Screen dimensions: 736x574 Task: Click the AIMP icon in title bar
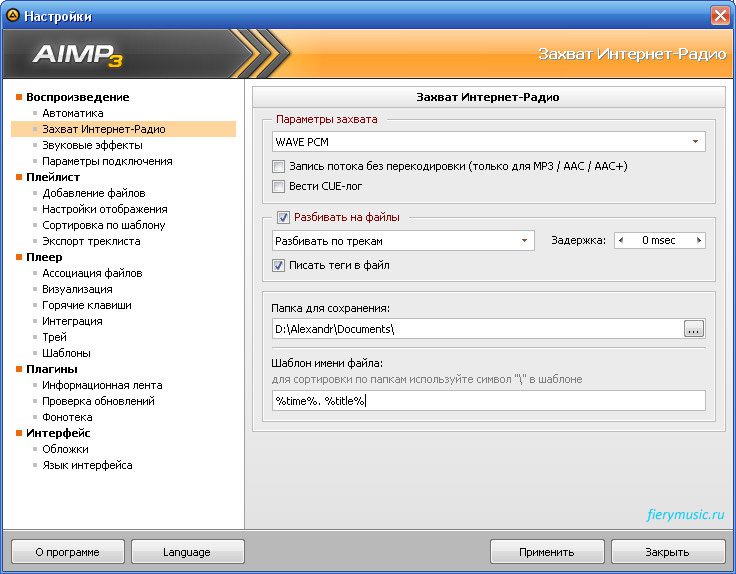pos(12,15)
